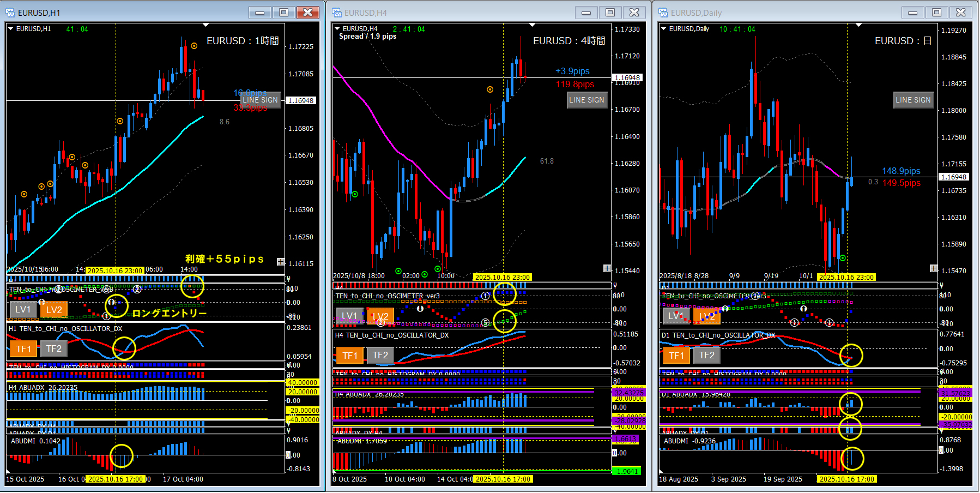Click the 'ABUDMI -0.9236' indicator label
980x493 pixels.
(690, 441)
